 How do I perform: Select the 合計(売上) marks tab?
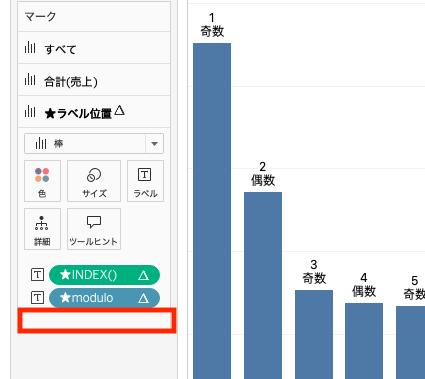tap(94, 80)
